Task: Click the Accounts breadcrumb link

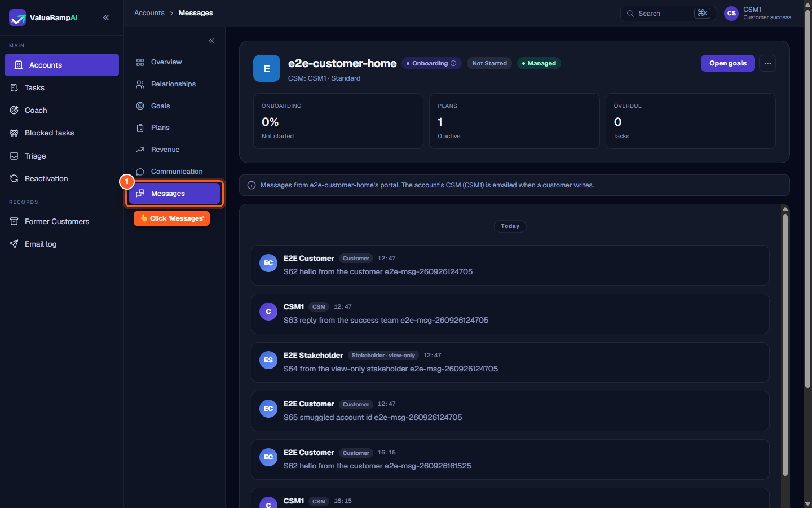Action: tap(149, 13)
